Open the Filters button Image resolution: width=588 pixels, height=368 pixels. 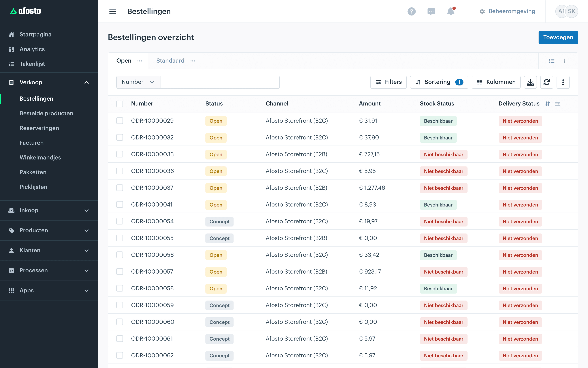point(388,82)
